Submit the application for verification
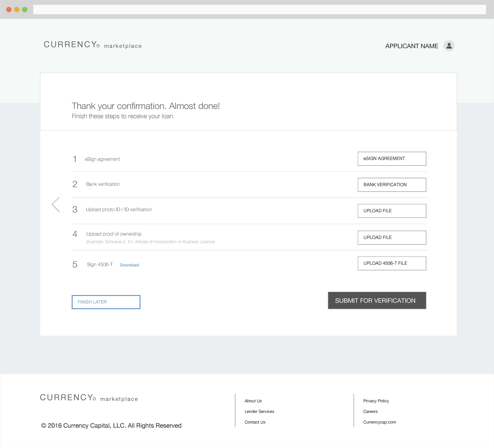494x448 pixels. coord(377,300)
